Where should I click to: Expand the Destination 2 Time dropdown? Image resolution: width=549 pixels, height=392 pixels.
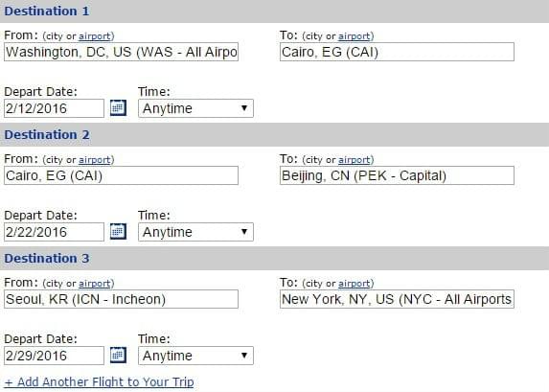(195, 232)
